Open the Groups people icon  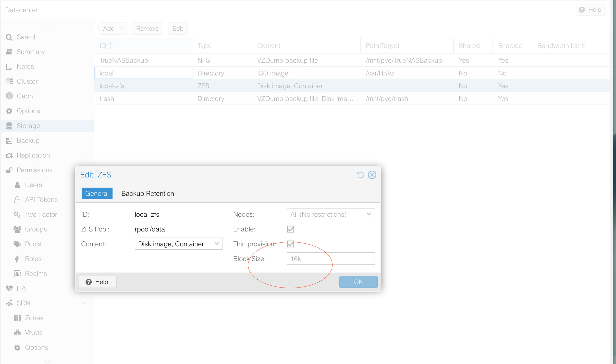tap(17, 229)
